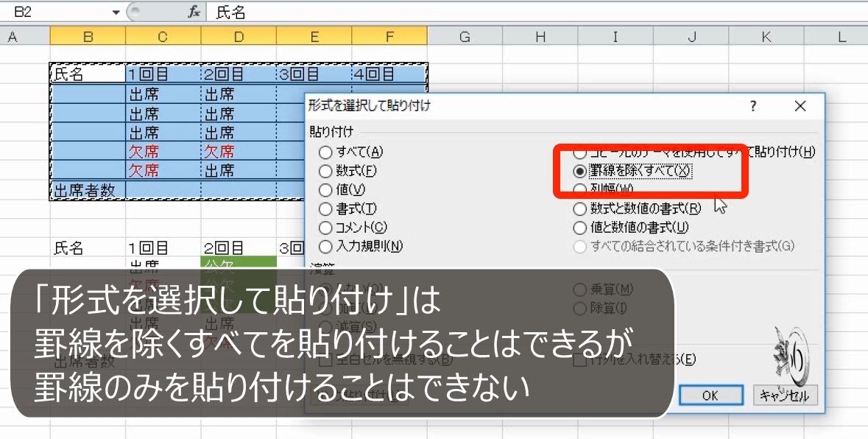868x439 pixels.
Task: Click the OK button
Action: [x=710, y=396]
